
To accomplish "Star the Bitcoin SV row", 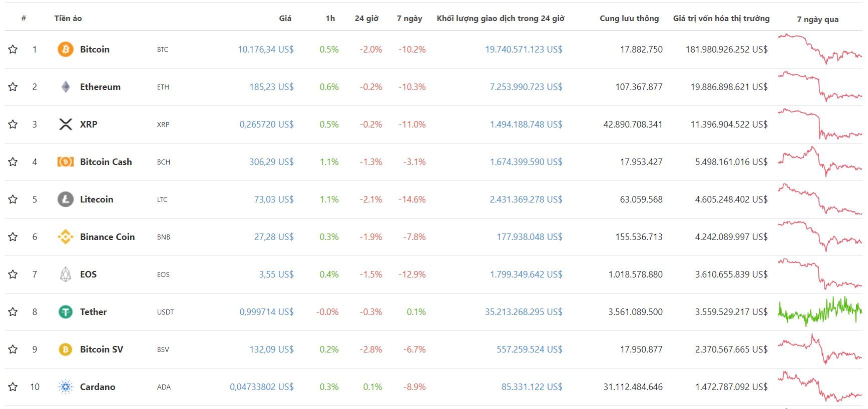I will click(x=13, y=349).
